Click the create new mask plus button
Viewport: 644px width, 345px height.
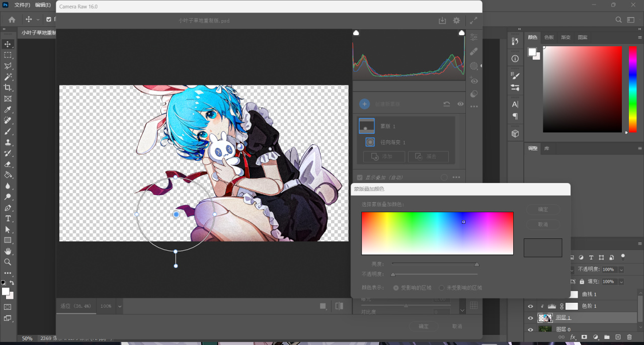(x=364, y=104)
